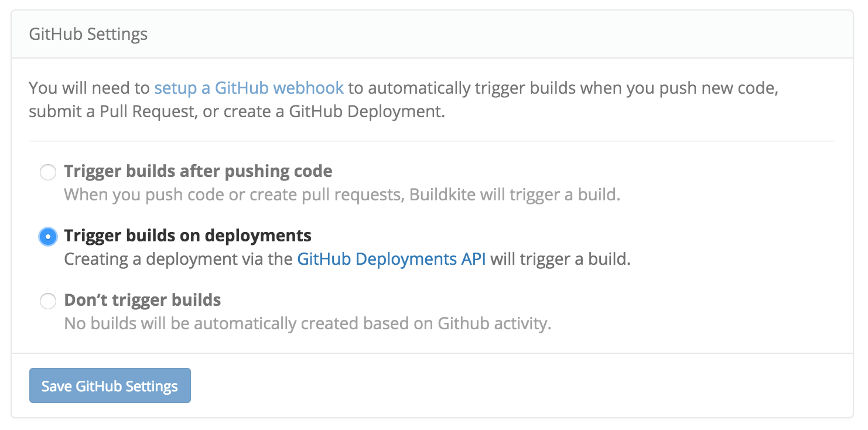Click the 'GitHub Settings' panel heading

pyautogui.click(x=88, y=34)
